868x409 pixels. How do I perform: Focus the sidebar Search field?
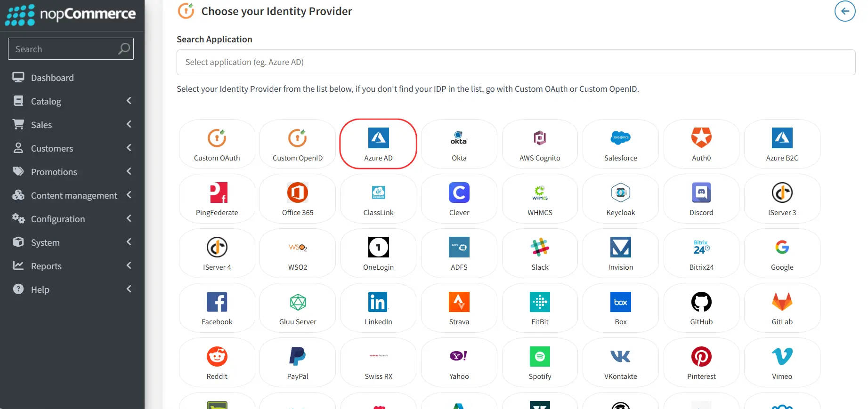pyautogui.click(x=71, y=49)
